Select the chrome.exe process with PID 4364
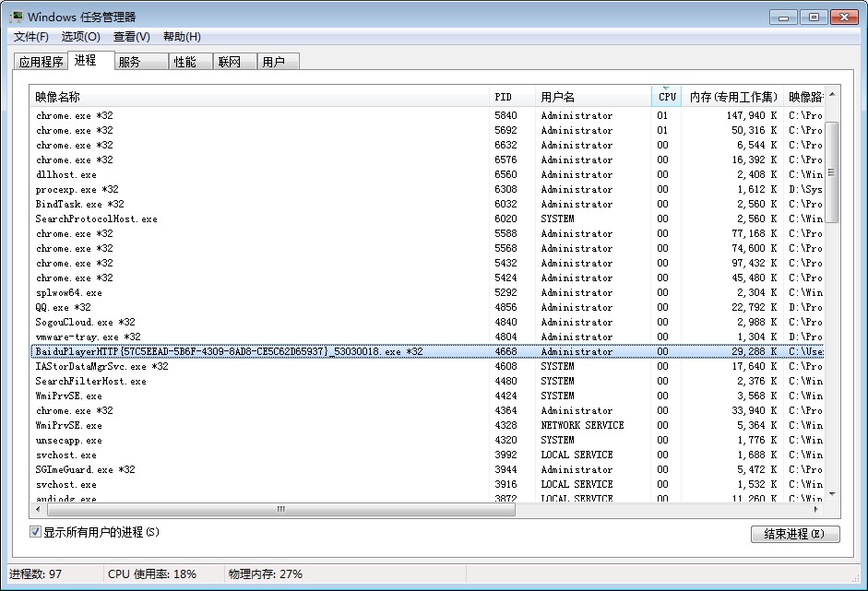 pyautogui.click(x=427, y=410)
